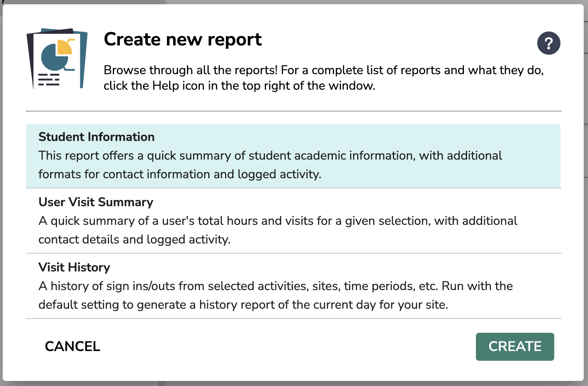This screenshot has height=386, width=588.
Task: Click the question mark in the dark circle
Action: click(x=548, y=43)
